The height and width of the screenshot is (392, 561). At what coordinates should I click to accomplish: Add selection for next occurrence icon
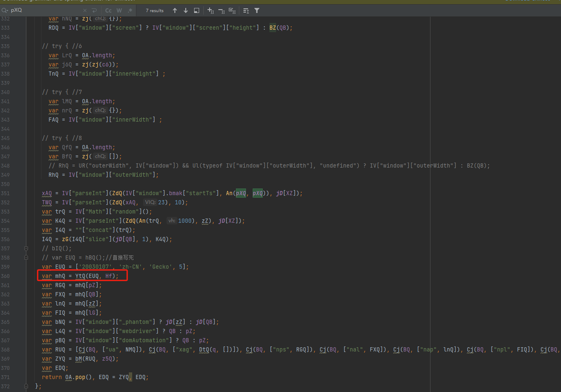211,10
